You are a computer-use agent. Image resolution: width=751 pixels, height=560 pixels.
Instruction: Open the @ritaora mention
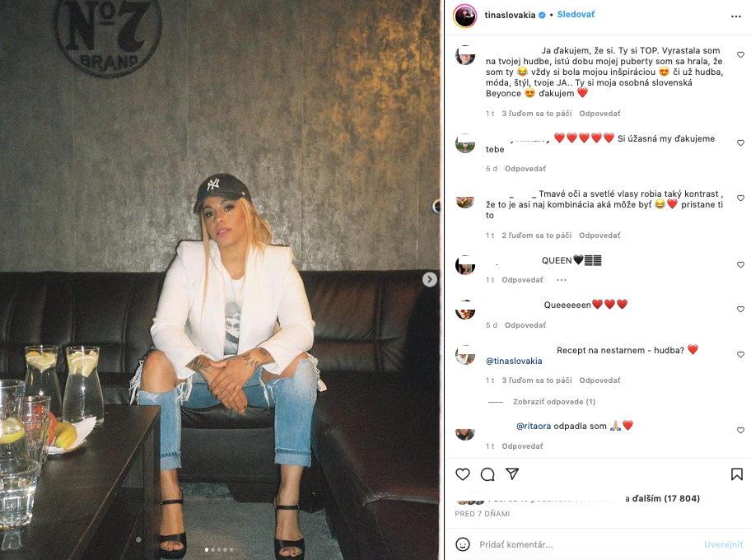[533, 426]
